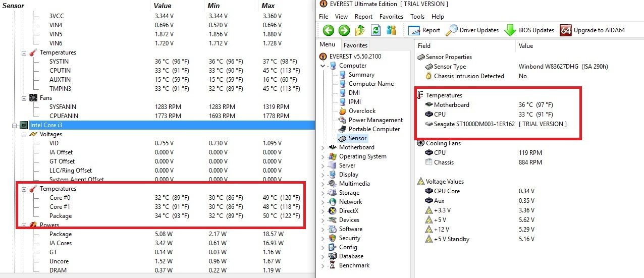This screenshot has width=644, height=278.
Task: Click the two-people icon in EVEREST toolbar
Action: 391,30
